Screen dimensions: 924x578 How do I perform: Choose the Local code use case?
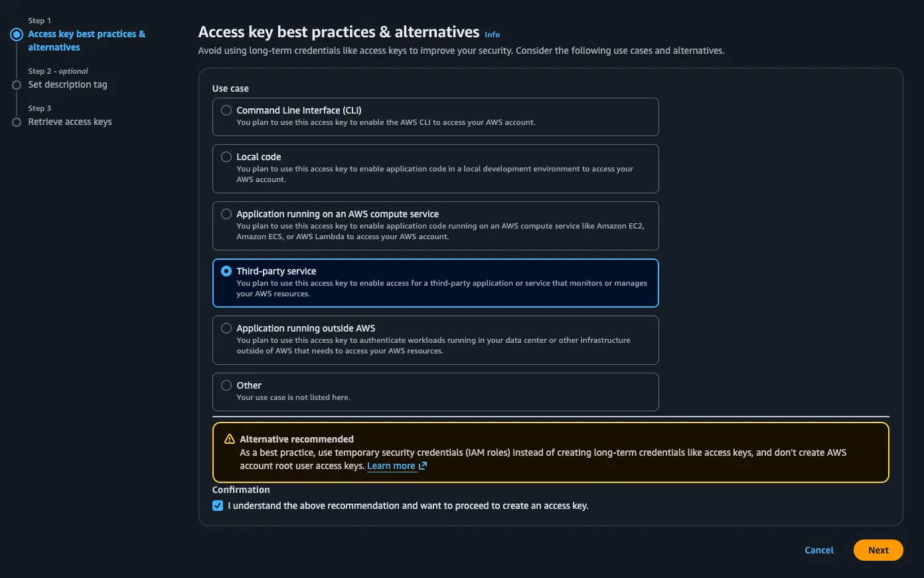[226, 157]
